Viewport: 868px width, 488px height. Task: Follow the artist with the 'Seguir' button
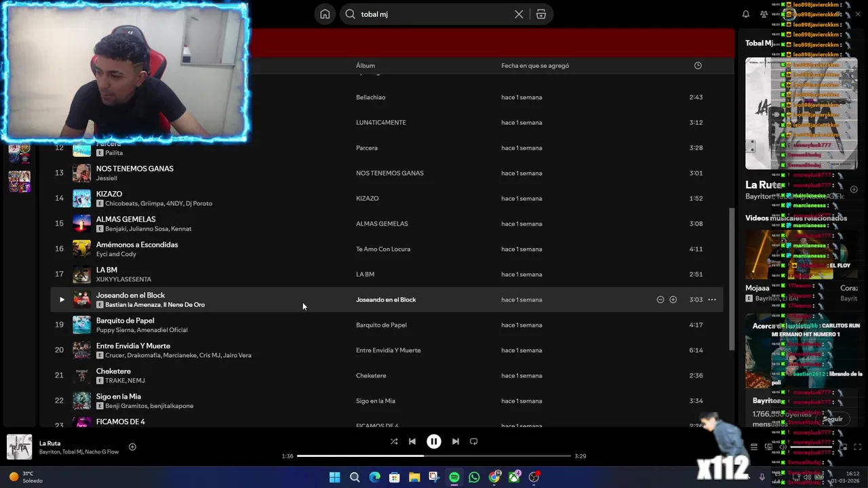click(832, 419)
